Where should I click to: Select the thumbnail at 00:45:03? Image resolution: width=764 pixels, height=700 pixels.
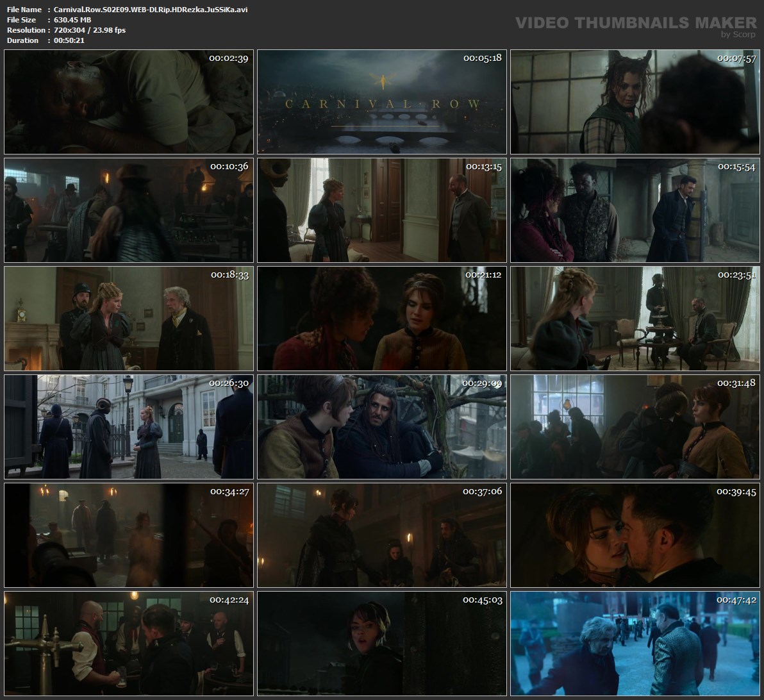[382, 644]
